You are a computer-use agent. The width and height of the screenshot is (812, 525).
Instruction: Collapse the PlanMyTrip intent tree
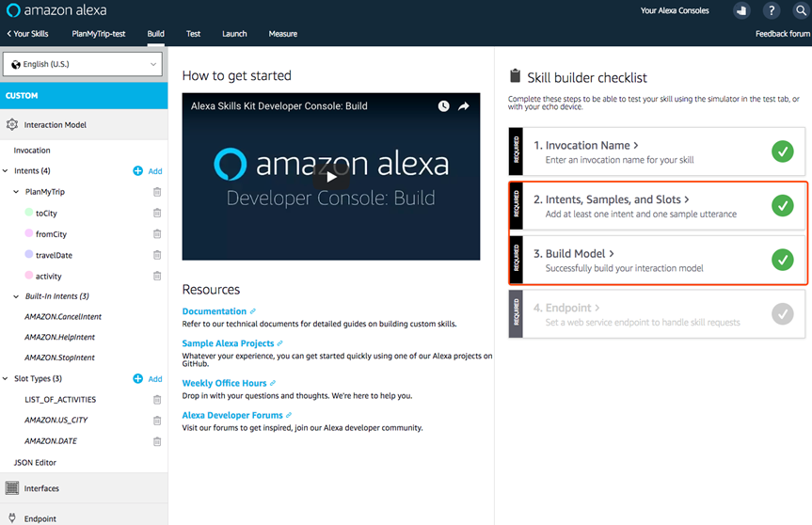[x=16, y=192]
